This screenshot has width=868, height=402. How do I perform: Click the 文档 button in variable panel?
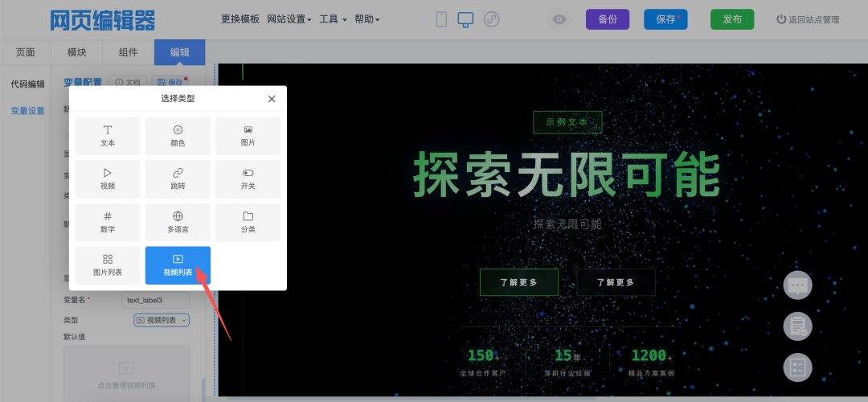(x=128, y=82)
